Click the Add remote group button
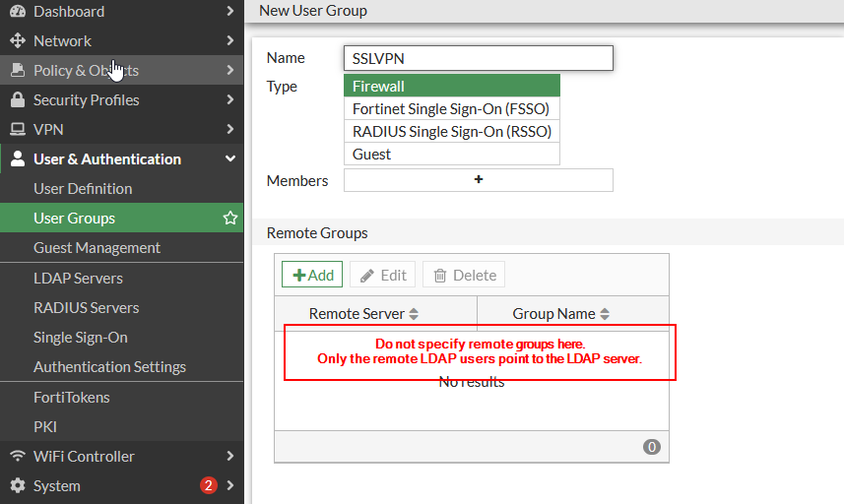844x504 pixels. coord(312,276)
